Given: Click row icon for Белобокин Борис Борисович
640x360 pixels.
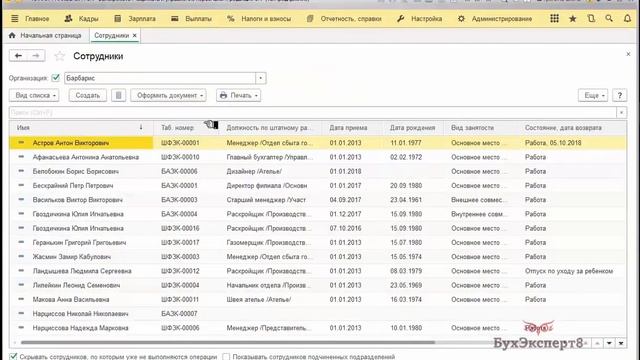Looking at the screenshot, I should tap(21, 171).
